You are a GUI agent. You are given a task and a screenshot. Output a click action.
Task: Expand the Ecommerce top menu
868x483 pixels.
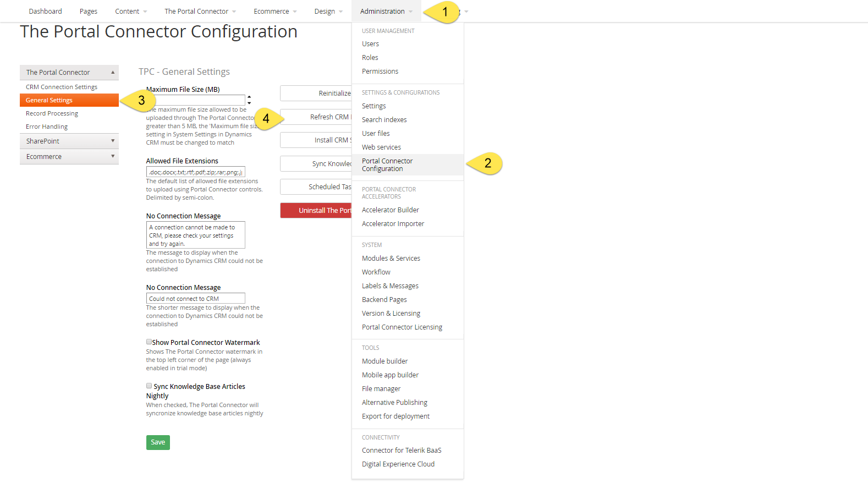pos(275,11)
